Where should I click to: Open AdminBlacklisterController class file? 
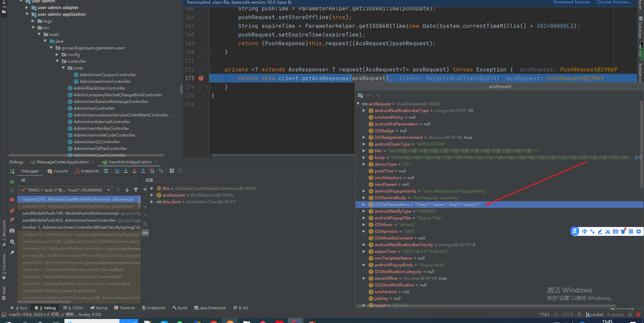click(x=99, y=88)
